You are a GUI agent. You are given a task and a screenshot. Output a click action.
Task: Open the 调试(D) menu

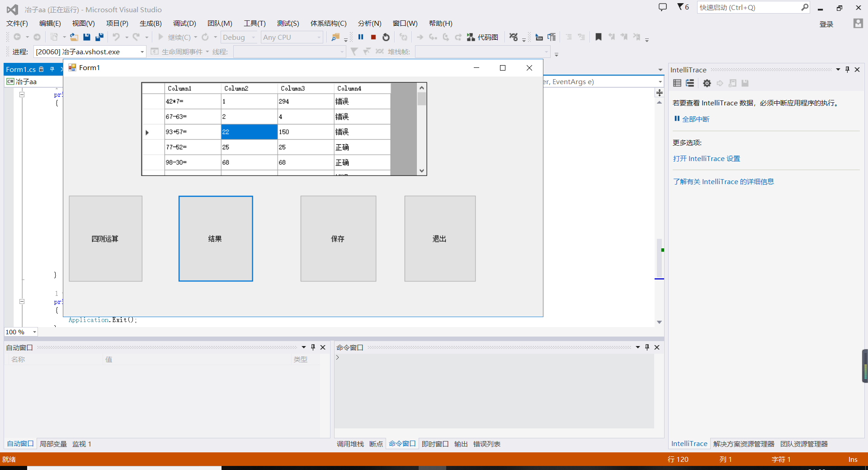184,23
